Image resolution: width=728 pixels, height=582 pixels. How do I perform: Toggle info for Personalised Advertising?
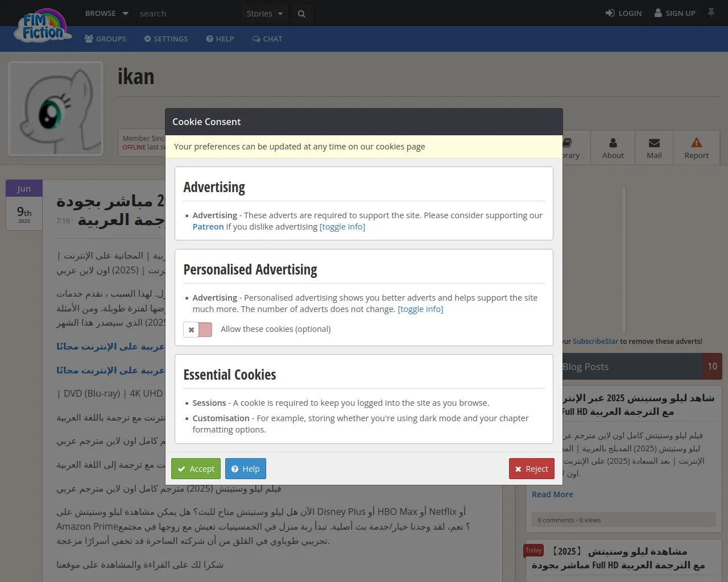click(x=420, y=309)
